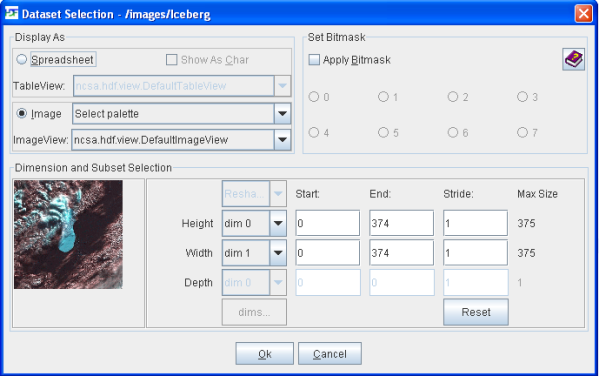Open the Select palette dropdown
The image size is (599, 376).
click(181, 113)
